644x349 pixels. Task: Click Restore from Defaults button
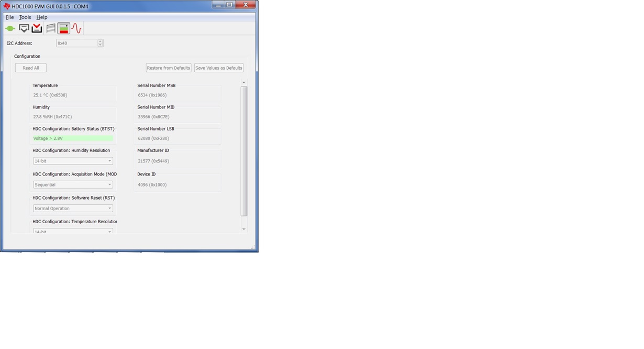pyautogui.click(x=169, y=68)
